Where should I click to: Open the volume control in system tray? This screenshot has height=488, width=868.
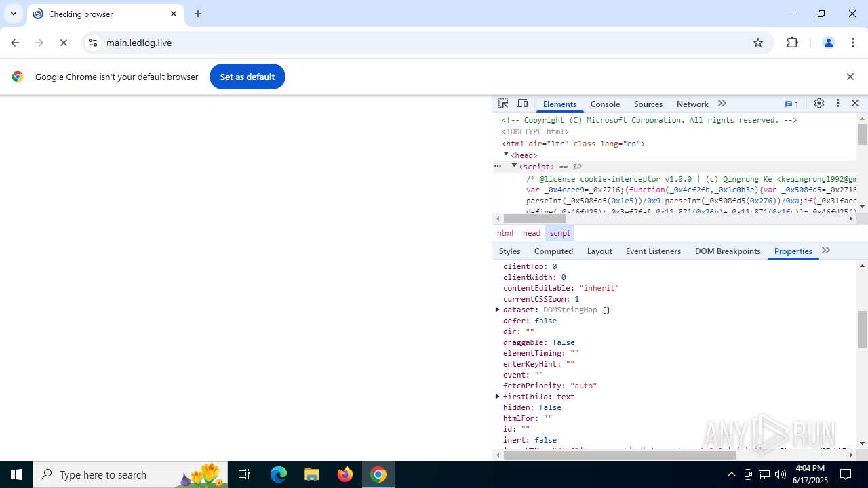tap(781, 474)
